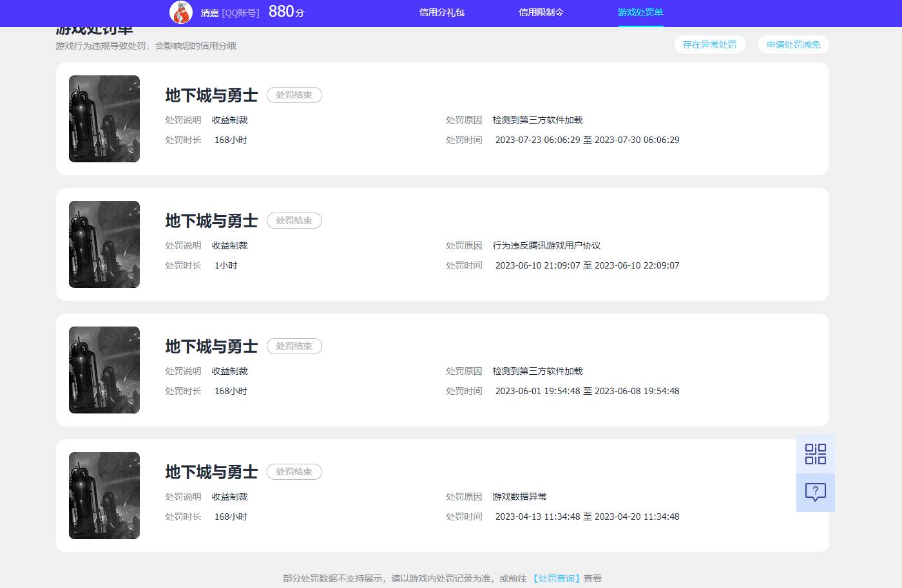The height and width of the screenshot is (588, 902).
Task: Click the reason 行为违反腾讯游戏用户协议
Action: tap(546, 245)
